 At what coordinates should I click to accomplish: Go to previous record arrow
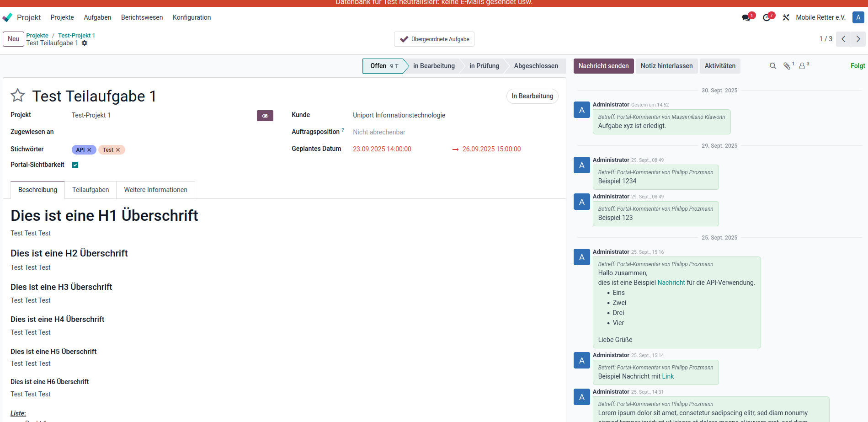point(843,39)
